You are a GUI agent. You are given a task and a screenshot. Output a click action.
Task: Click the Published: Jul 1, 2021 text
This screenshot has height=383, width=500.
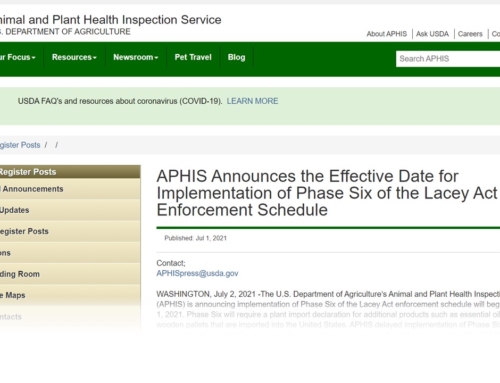coord(195,238)
